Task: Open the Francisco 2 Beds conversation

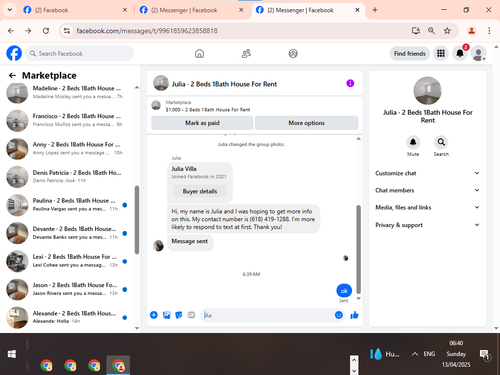Action: (67, 120)
